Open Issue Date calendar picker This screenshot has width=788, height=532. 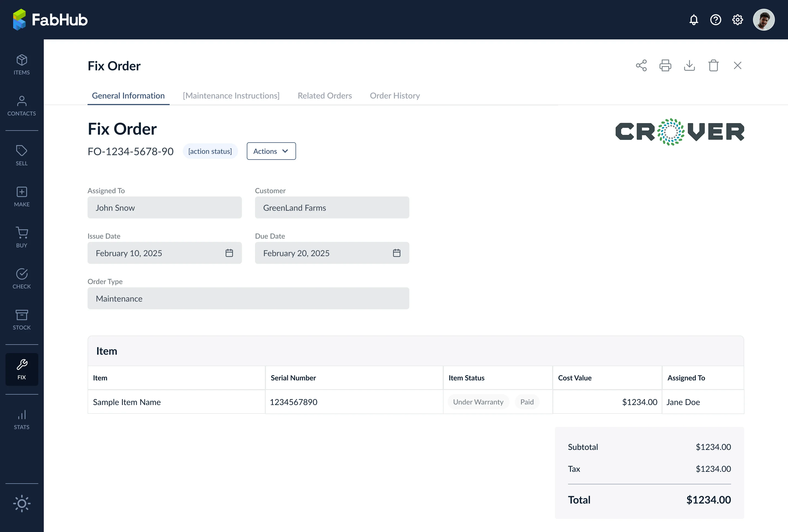click(229, 253)
